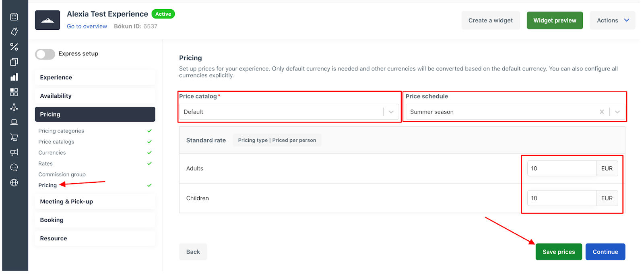Image resolution: width=644 pixels, height=275 pixels.
Task: Open the percent discount icon in sidebar
Action: click(x=14, y=47)
